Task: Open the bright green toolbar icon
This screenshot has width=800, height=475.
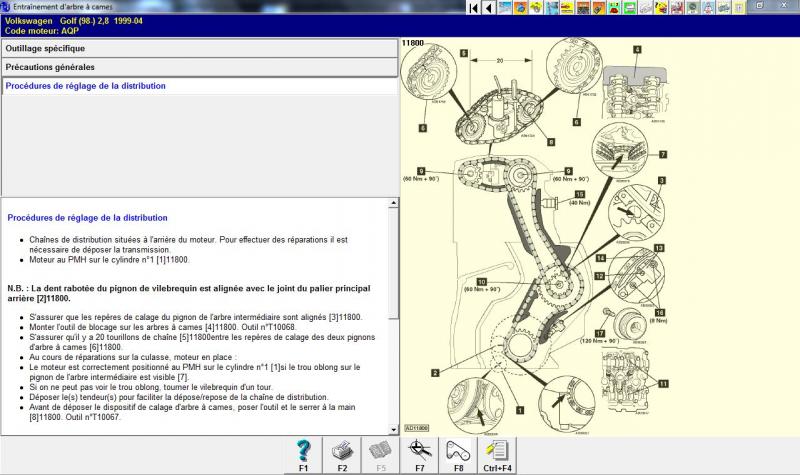Action: pyautogui.click(x=630, y=7)
